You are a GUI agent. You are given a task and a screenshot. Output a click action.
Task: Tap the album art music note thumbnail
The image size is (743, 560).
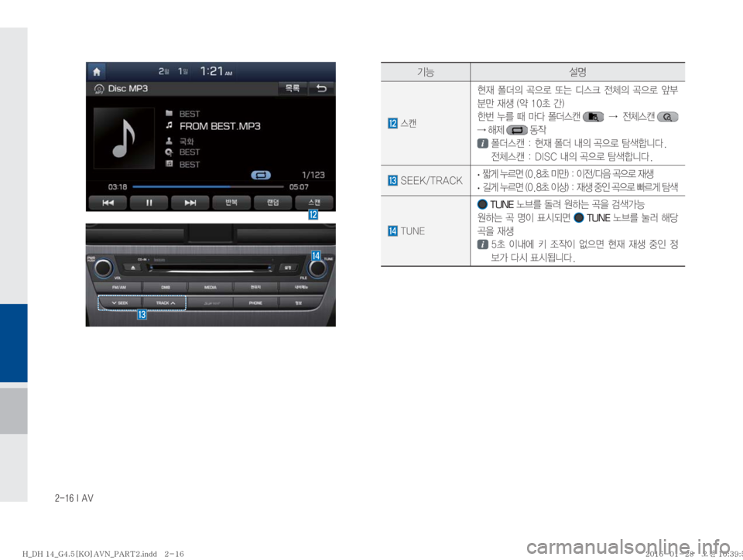click(124, 138)
